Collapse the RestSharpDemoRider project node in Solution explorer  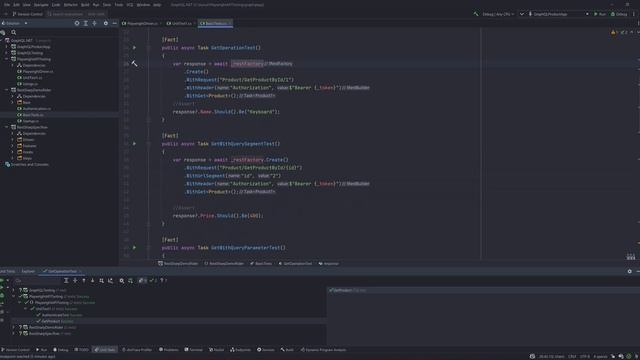7,90
